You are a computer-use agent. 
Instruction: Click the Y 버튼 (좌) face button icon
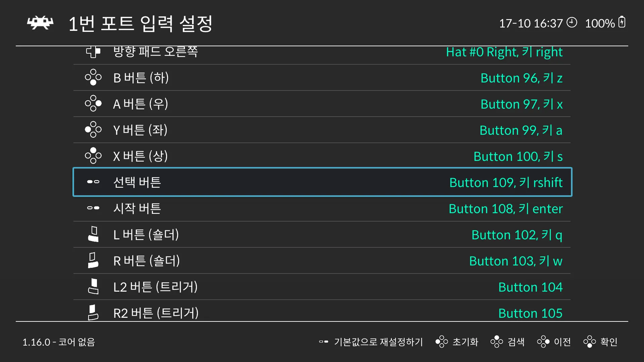(93, 130)
